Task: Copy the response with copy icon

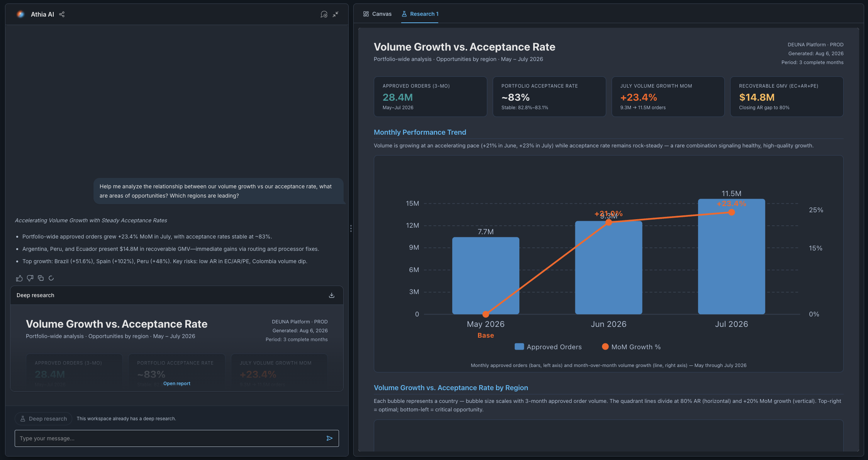Action: coord(41,278)
